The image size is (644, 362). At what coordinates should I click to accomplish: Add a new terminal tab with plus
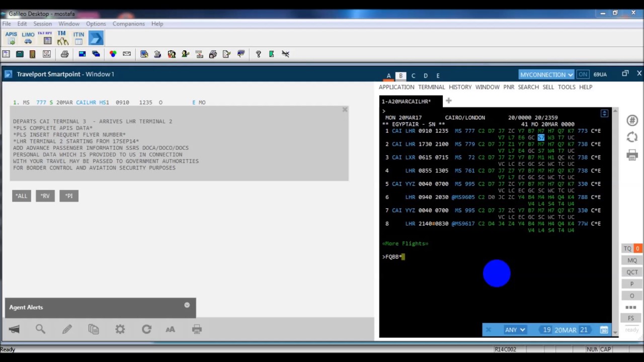[448, 101]
